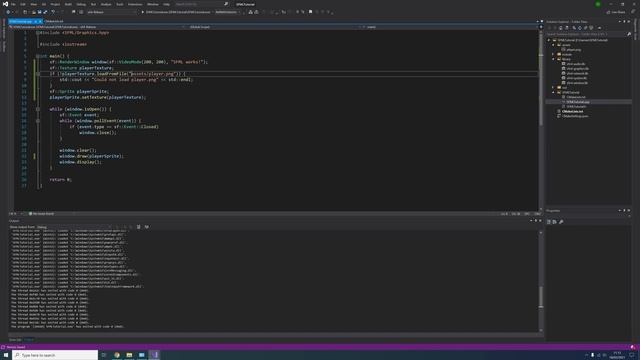
Task: Open the main() member navigation dropdown
Action: [x=451, y=27]
